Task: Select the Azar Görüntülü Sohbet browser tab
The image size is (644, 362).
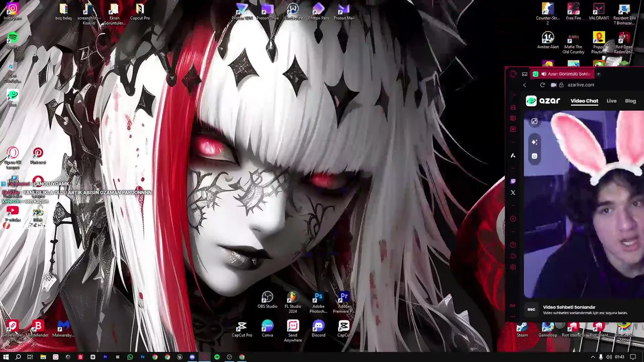Action: tap(562, 74)
